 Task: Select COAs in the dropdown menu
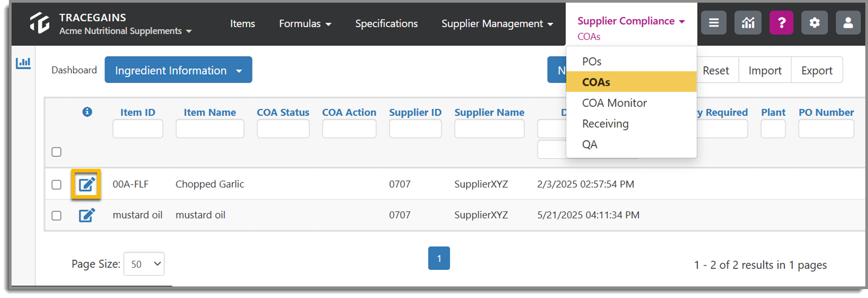point(631,82)
